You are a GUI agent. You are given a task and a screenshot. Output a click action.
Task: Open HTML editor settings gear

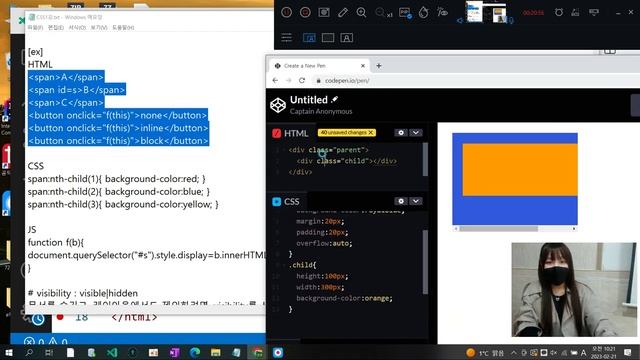point(401,133)
